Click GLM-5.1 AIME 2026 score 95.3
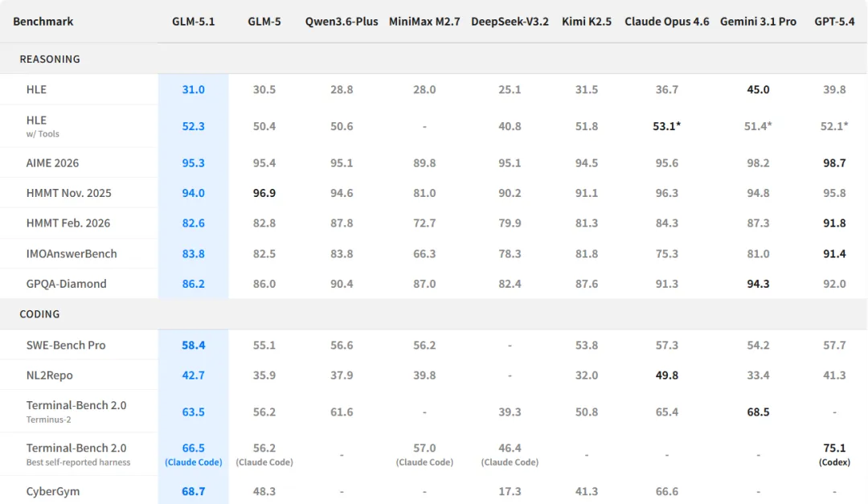The width and height of the screenshot is (868, 504). click(x=193, y=163)
